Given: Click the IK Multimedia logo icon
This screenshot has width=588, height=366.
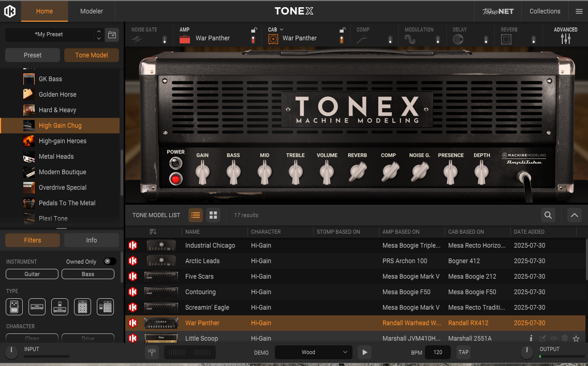Looking at the screenshot, I should pyautogui.click(x=10, y=11).
